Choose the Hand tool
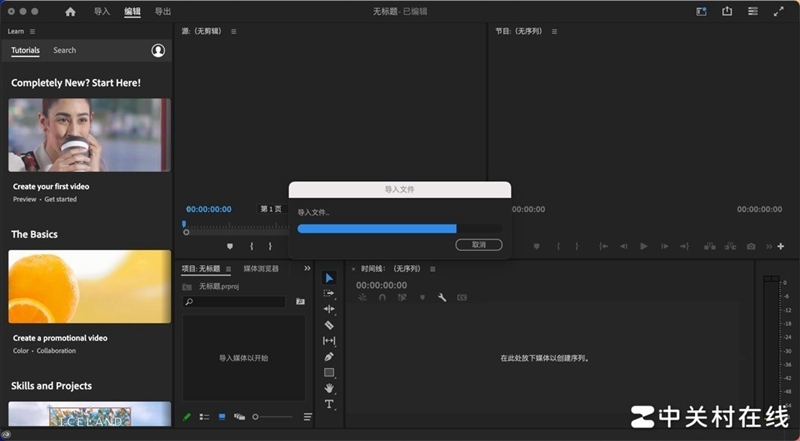This screenshot has height=441, width=800. coord(329,388)
